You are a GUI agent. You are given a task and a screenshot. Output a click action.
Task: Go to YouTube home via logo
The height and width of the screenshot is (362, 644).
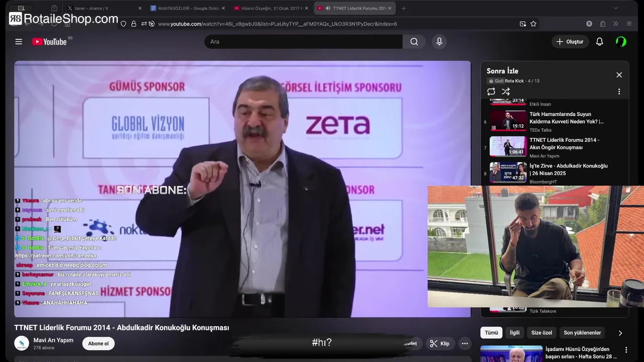click(x=49, y=42)
